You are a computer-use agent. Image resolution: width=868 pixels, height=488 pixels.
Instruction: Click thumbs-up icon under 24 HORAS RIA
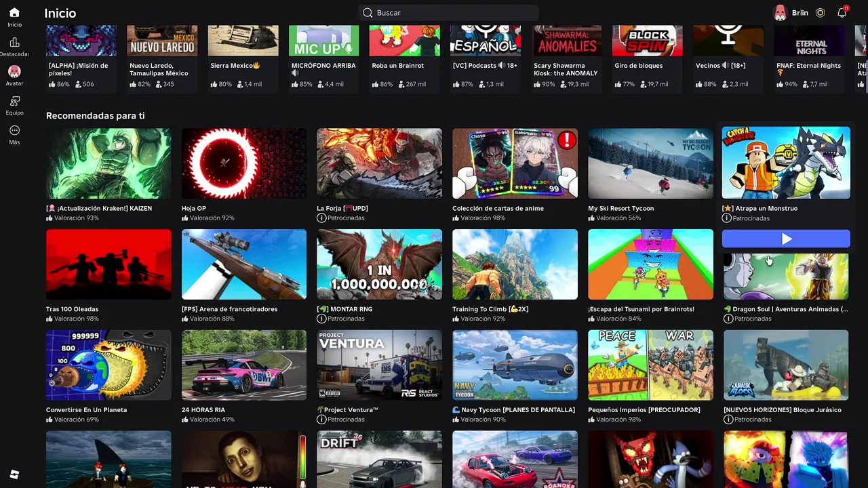(185, 420)
